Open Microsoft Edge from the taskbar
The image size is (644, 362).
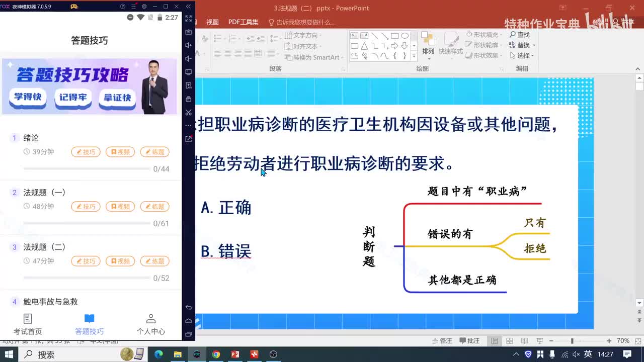(158, 354)
